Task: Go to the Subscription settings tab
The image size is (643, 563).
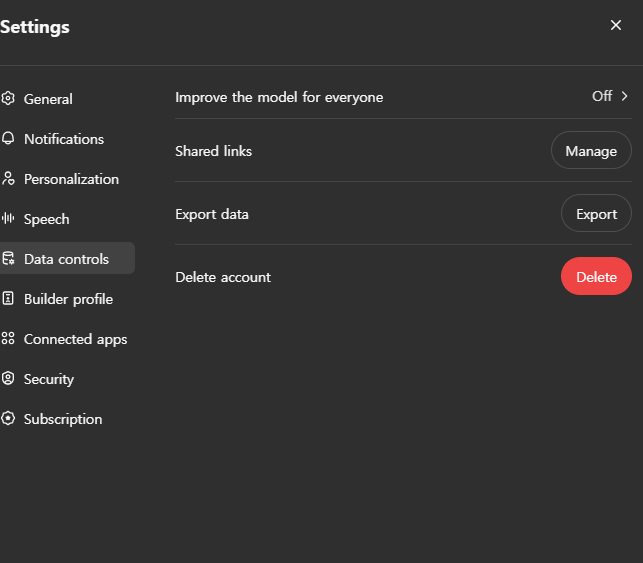Action: (x=63, y=419)
